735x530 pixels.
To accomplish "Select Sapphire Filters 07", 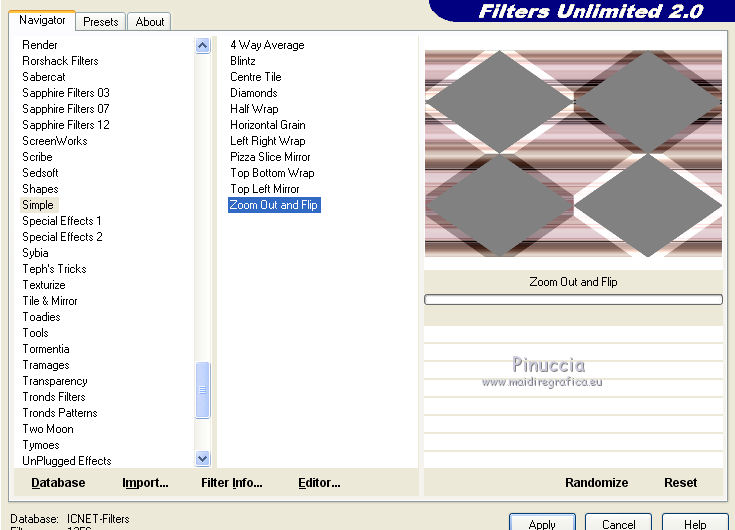I will [66, 109].
